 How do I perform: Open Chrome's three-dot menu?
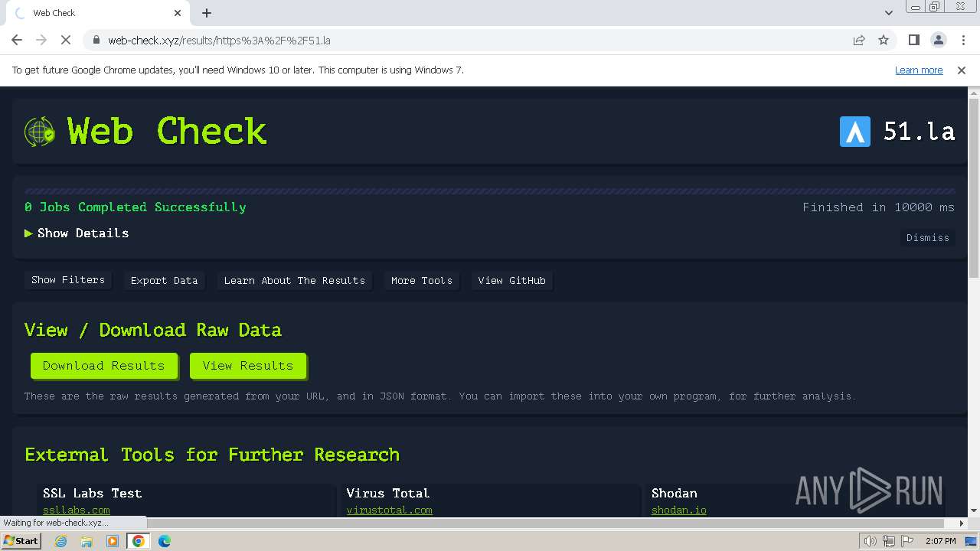click(x=962, y=40)
